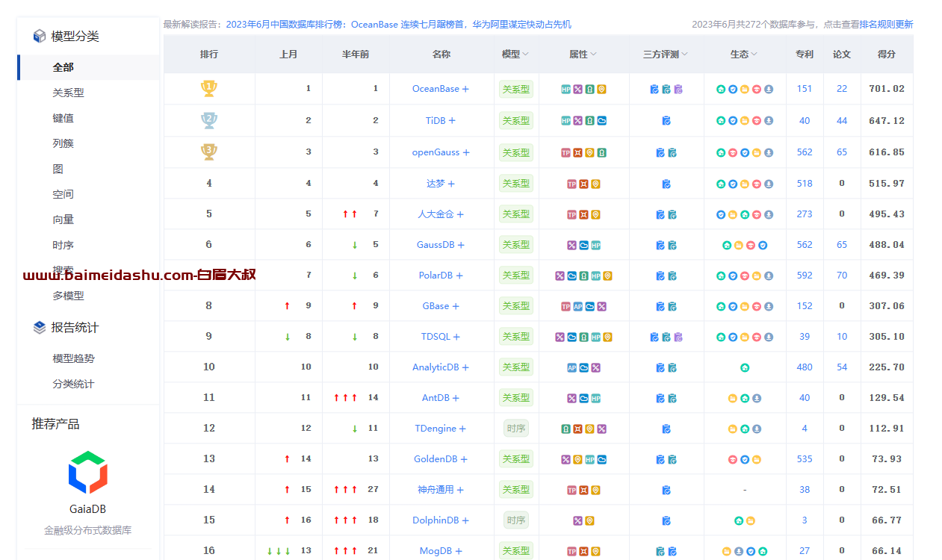Click the clipboard evaluation icon in TDengine row
Screen dimensions: 942x560
coord(666,429)
